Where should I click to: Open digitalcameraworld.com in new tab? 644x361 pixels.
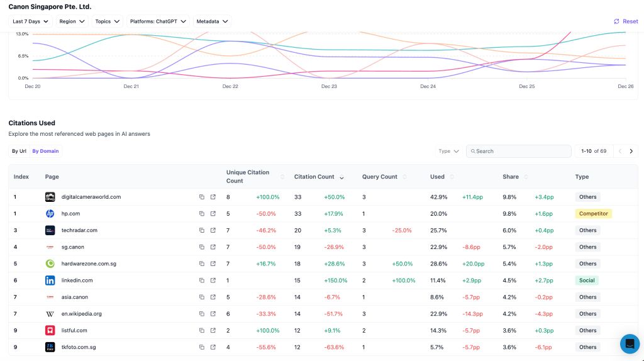point(213,197)
